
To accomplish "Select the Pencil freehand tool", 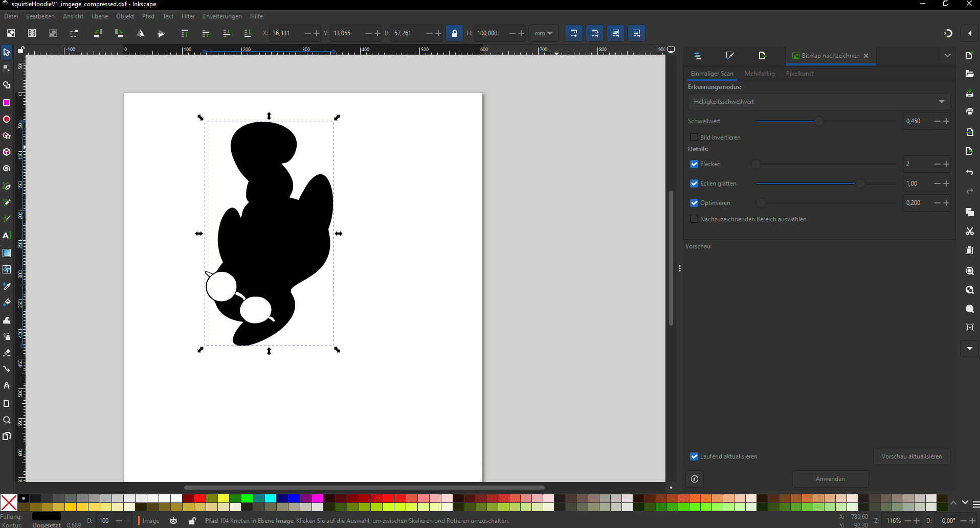I will point(7,202).
